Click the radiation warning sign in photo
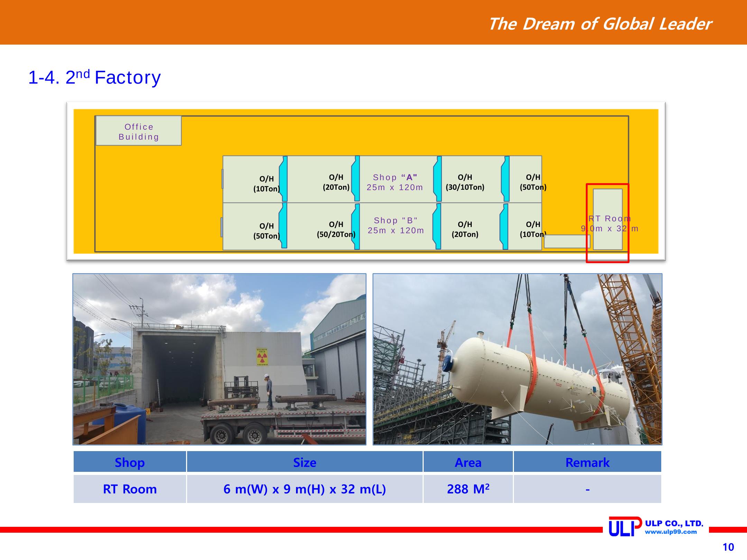This screenshot has height=560, width=747. (x=261, y=357)
